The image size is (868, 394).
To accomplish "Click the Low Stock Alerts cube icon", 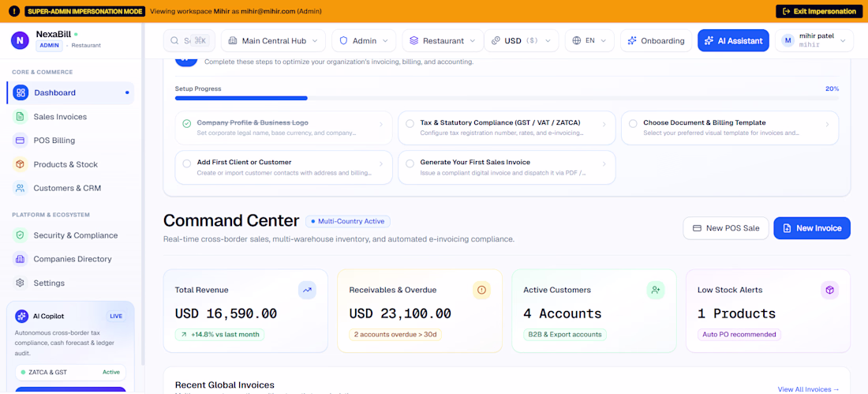I will [x=830, y=290].
